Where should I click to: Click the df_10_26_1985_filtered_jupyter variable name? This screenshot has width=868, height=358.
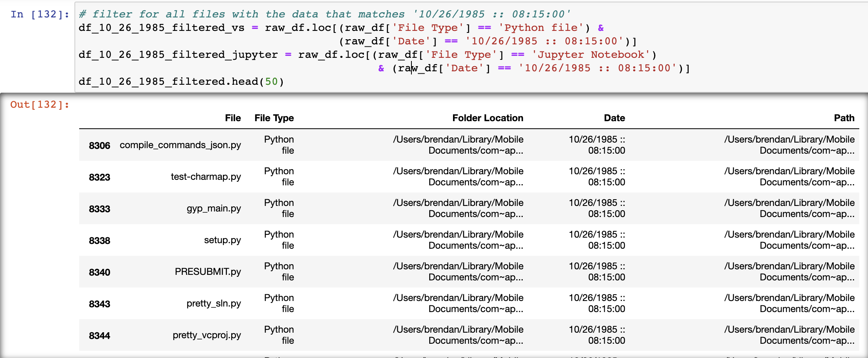coord(178,55)
